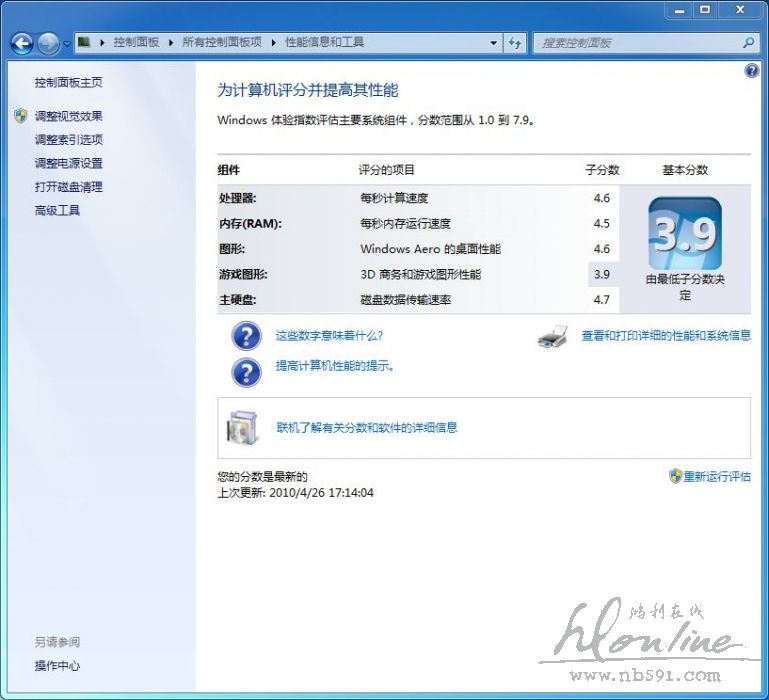The height and width of the screenshot is (700, 769).
Task: Click 操作中心 under 另请参阅
Action: point(57,666)
